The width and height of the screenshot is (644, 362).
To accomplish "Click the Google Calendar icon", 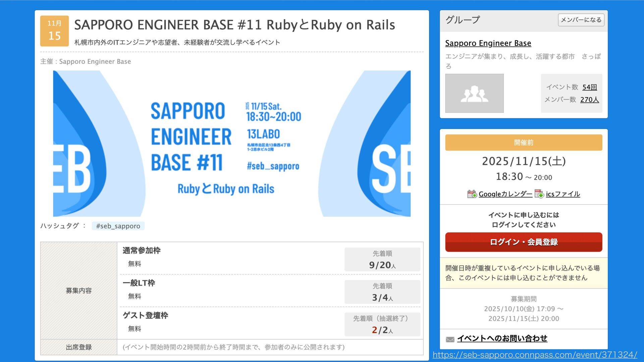I will [x=472, y=194].
